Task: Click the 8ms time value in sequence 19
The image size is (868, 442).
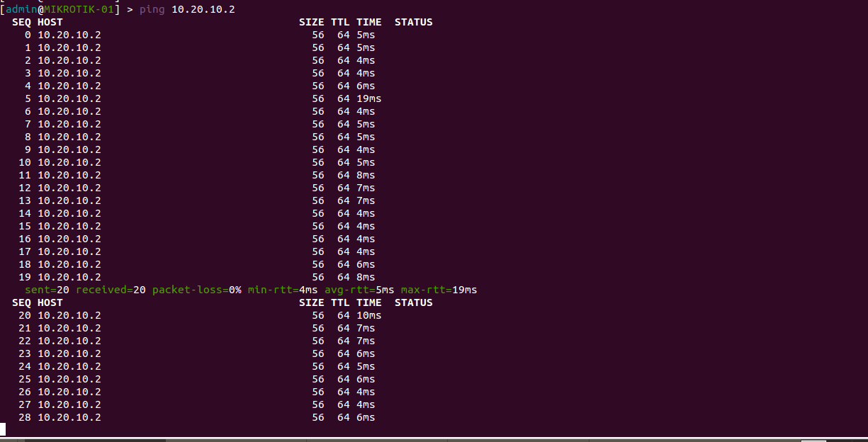Action: 366,277
